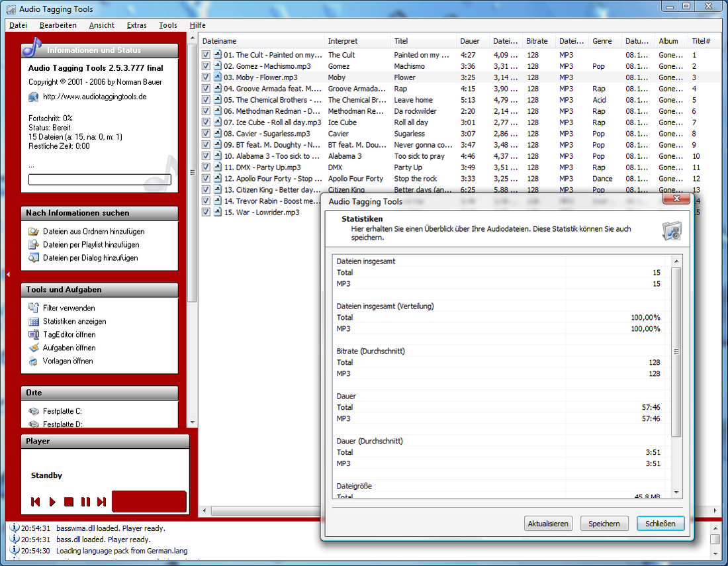Sort the list by Dateiname column header
The width and height of the screenshot is (728, 566).
point(262,41)
